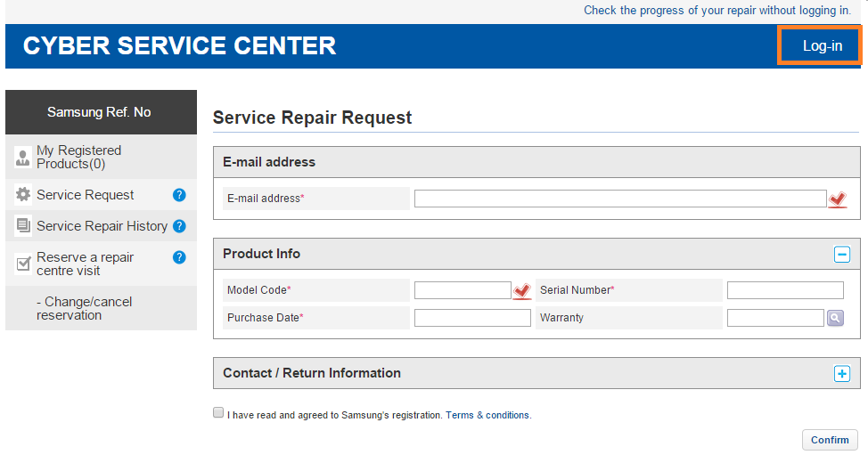
Task: Click the Service Repair History document icon
Action: (22, 225)
